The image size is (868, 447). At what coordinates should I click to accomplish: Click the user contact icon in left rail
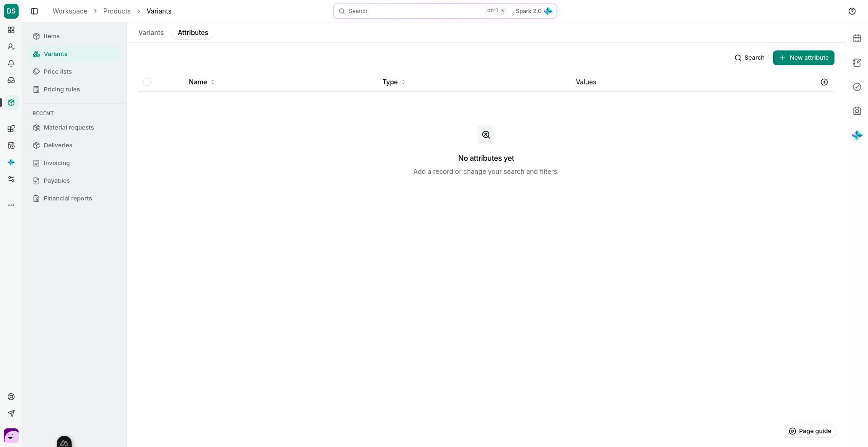click(11, 47)
